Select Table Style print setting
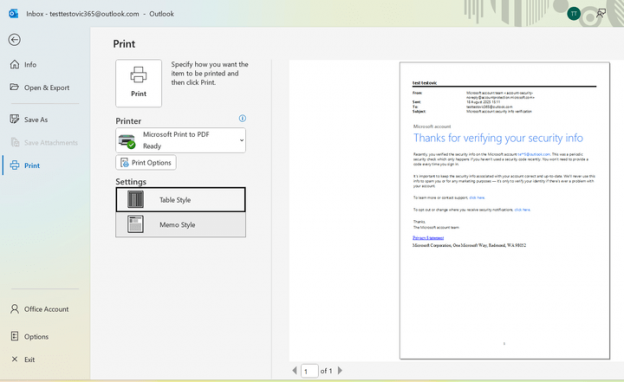 (x=181, y=200)
